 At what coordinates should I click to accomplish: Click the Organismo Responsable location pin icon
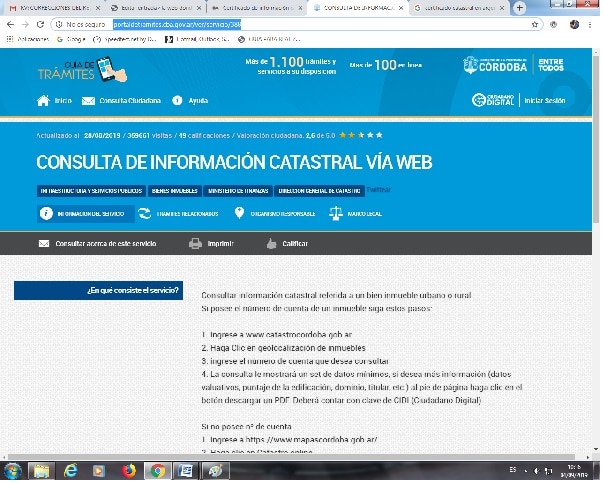point(239,213)
